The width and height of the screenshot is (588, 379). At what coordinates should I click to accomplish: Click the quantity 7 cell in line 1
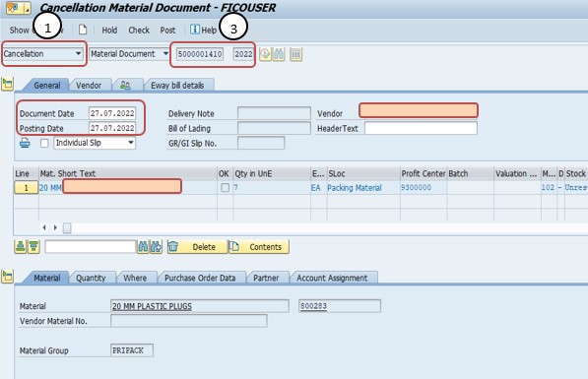272,187
